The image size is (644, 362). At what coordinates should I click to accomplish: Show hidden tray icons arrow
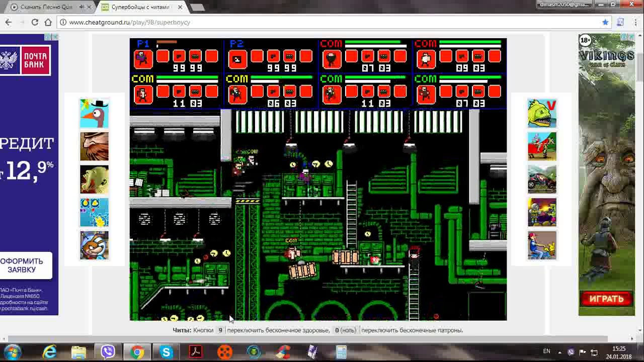[559, 351]
